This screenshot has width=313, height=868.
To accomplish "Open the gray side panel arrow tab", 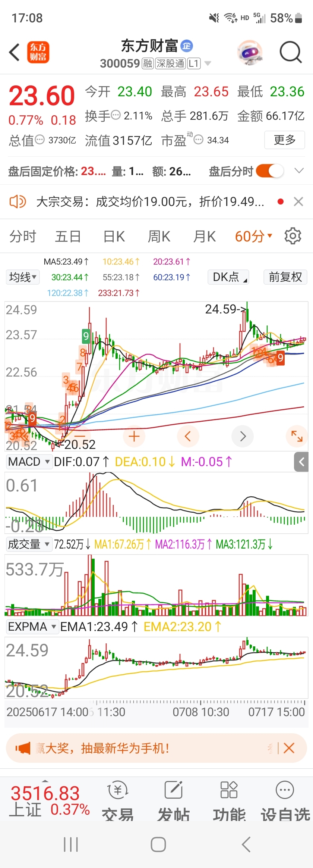I will click(301, 462).
